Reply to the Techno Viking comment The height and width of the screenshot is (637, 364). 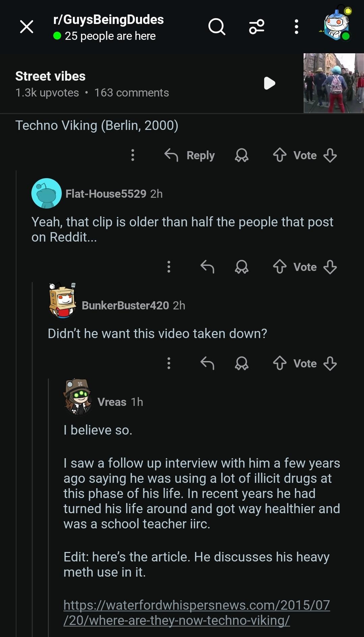(190, 155)
